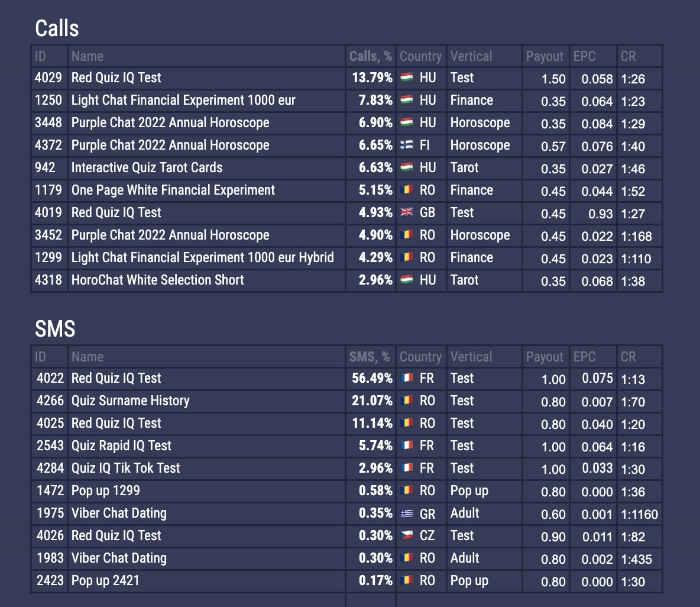The image size is (700, 607).
Task: Open Quiz Rapid IQ Test offer
Action: [121, 445]
